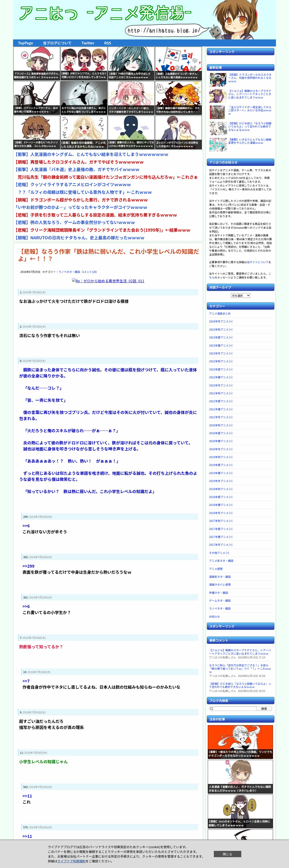Open the 藤巻白書 Halloween girl thumbnail
This screenshot has width=289, height=868.
tap(178, 98)
